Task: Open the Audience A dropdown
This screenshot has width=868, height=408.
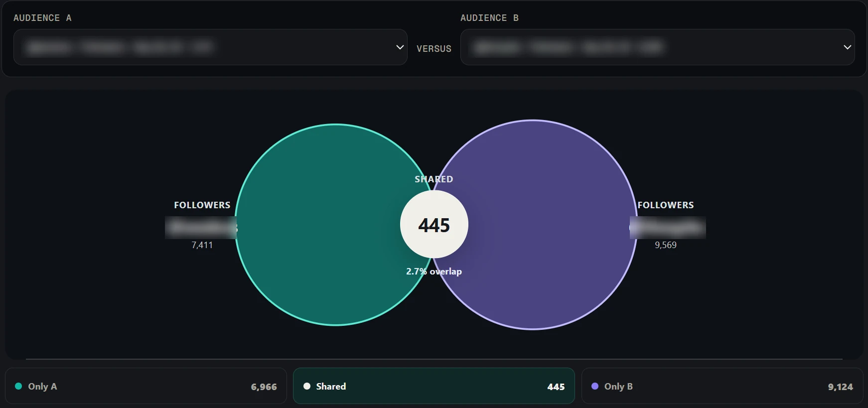Action: click(210, 47)
